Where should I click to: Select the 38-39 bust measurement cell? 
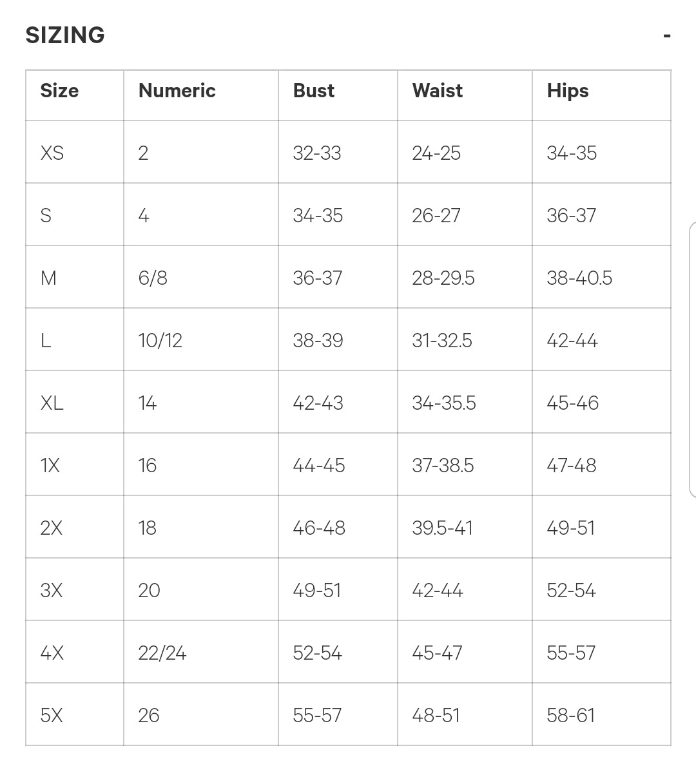[318, 341]
